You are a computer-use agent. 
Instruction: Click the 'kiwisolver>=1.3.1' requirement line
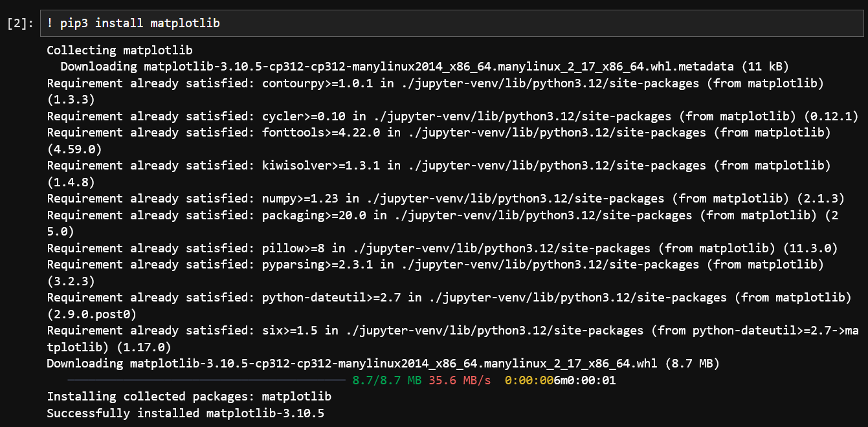(x=438, y=165)
